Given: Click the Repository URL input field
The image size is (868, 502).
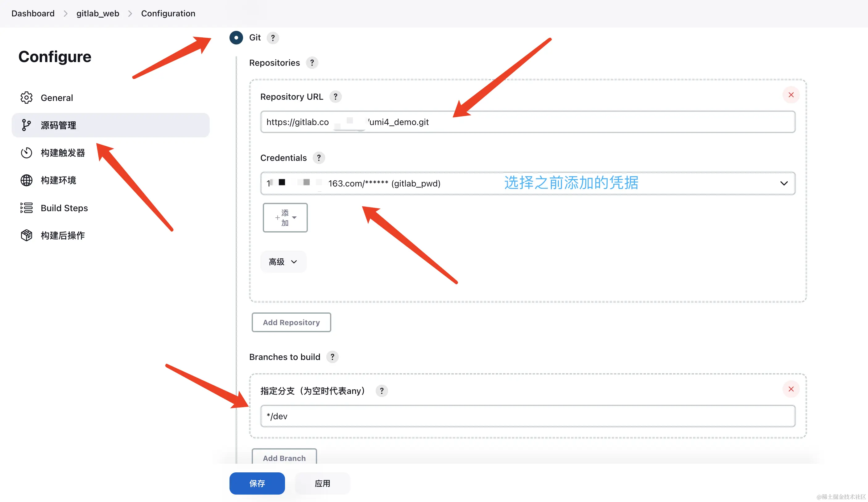Looking at the screenshot, I should pos(527,122).
